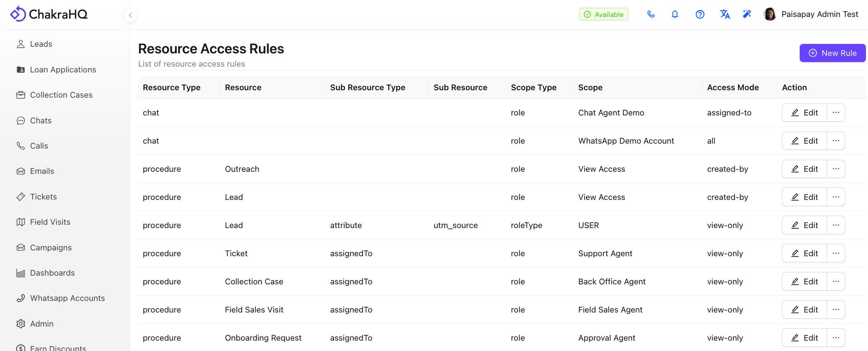Click the ChakraHQ logo
Viewport: 868px width, 351px height.
click(x=49, y=14)
